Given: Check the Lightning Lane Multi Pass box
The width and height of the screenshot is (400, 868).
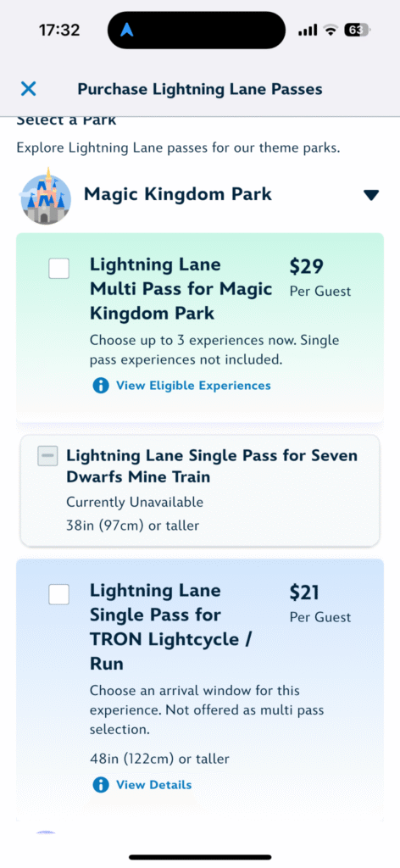Looking at the screenshot, I should pos(59,269).
